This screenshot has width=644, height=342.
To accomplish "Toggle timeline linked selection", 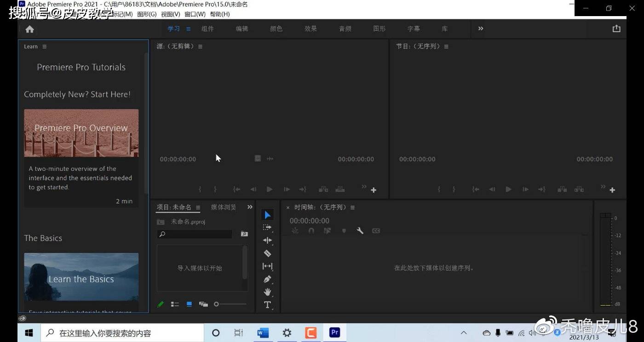I will coord(328,231).
